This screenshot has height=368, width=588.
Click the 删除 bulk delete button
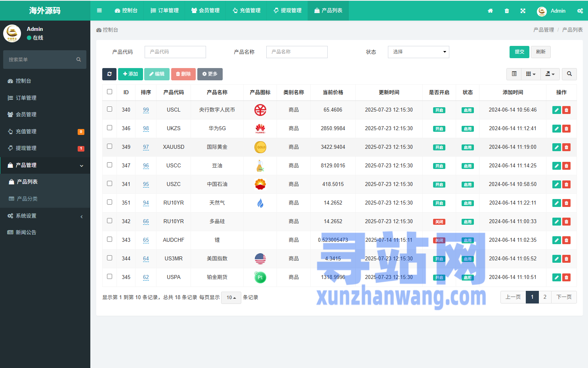pos(183,74)
